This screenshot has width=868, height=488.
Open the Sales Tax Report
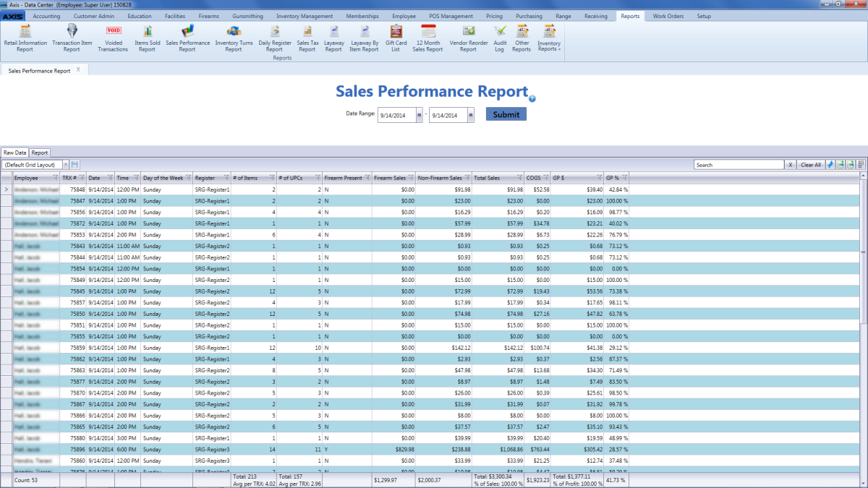click(307, 38)
